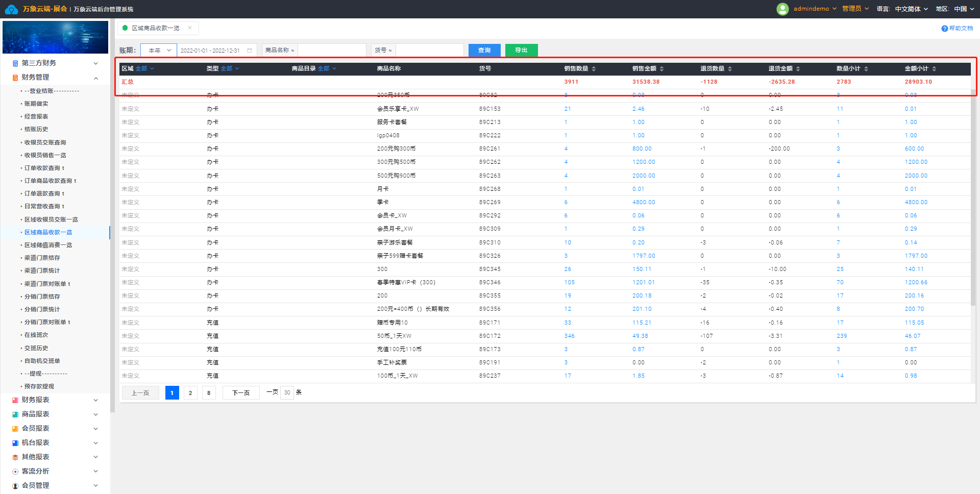This screenshot has height=494, width=980.
Task: Open the 管理员 role dropdown
Action: pos(855,9)
